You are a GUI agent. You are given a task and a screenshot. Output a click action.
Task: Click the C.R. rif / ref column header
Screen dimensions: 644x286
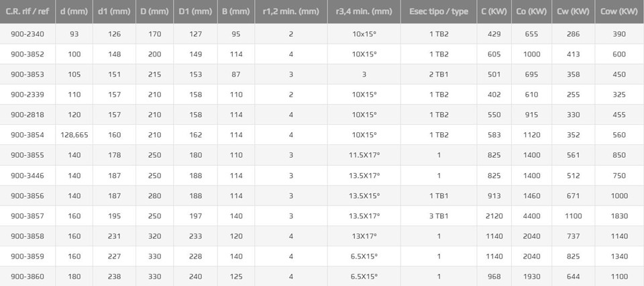(x=28, y=11)
